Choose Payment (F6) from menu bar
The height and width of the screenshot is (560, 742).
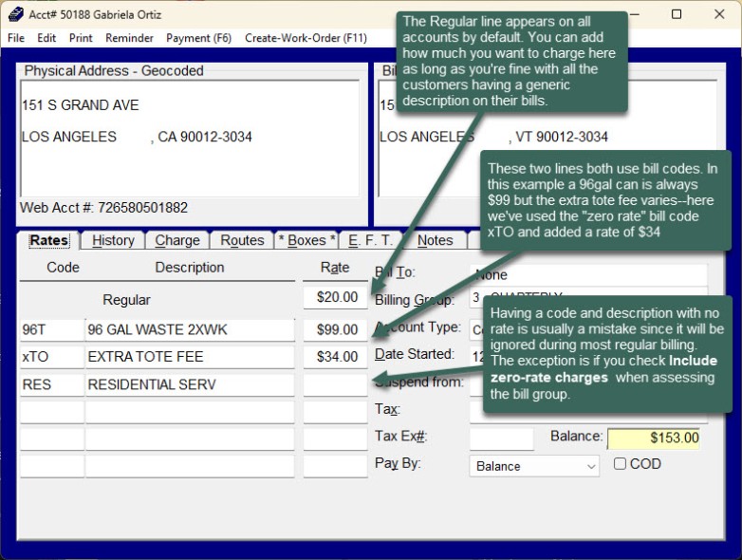click(198, 38)
